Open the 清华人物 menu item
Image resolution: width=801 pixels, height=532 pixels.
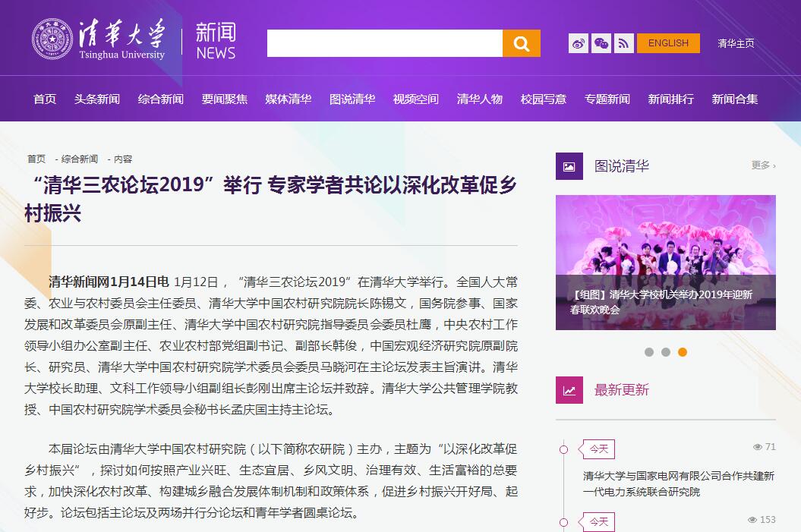(x=480, y=99)
